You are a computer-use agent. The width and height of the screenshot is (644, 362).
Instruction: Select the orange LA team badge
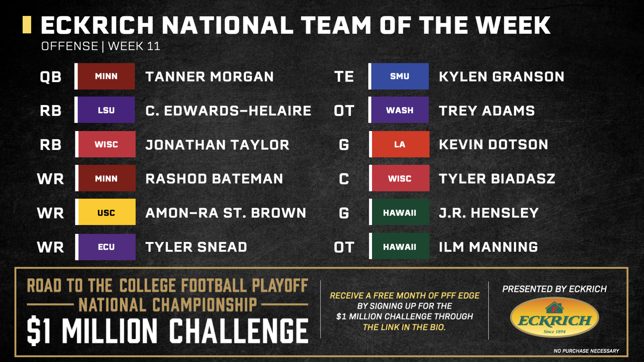pyautogui.click(x=401, y=144)
